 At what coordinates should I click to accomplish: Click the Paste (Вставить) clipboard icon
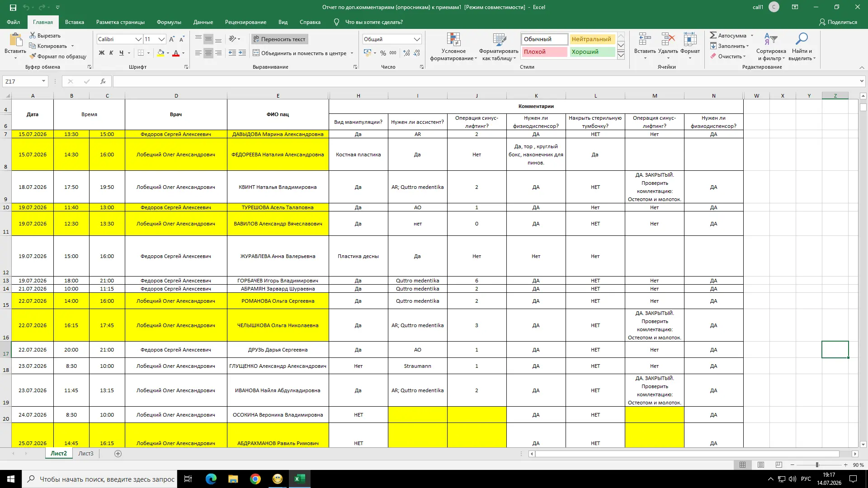point(15,40)
